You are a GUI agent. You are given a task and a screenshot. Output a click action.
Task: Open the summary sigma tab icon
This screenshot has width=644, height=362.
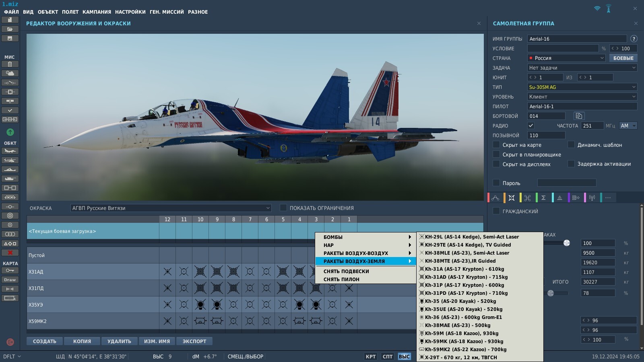pos(543,197)
